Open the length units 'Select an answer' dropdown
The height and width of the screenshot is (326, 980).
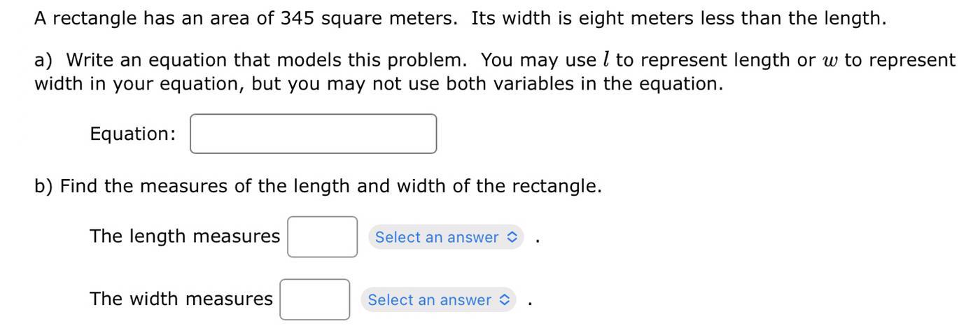click(445, 237)
